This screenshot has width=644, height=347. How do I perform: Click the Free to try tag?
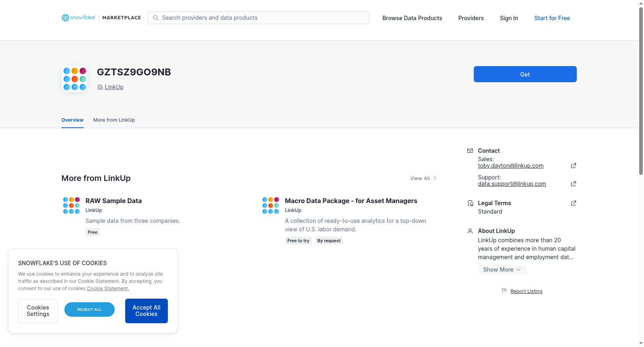coord(298,241)
